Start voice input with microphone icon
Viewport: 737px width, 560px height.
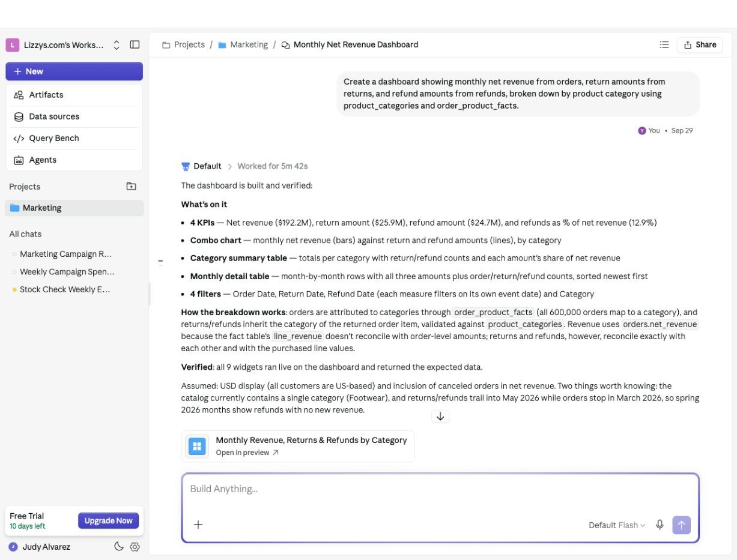pos(660,525)
